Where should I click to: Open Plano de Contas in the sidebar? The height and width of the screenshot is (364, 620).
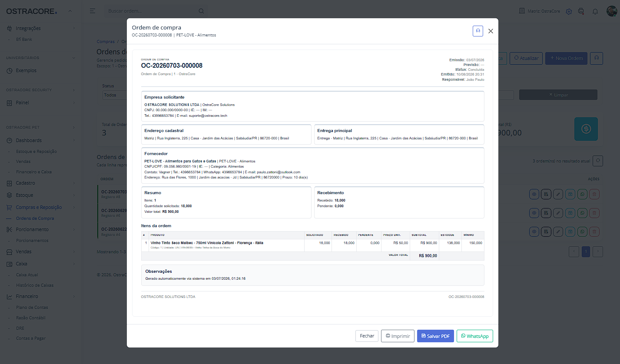coord(32,308)
